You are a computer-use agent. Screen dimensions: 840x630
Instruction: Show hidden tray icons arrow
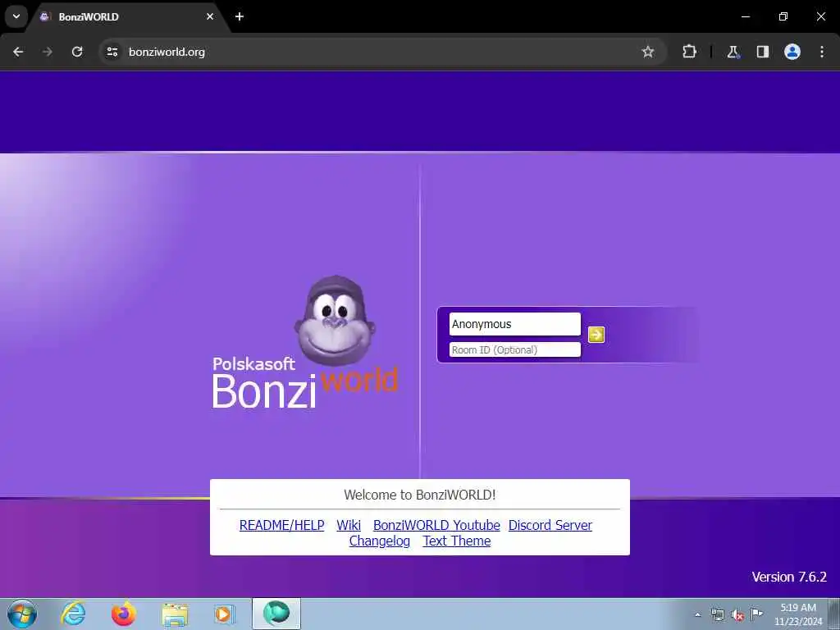tap(697, 614)
